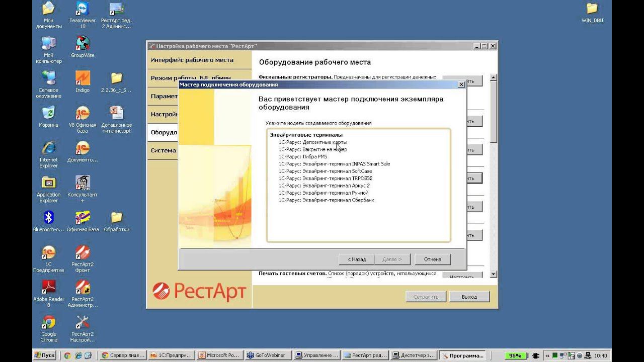Select Эквайринг-терминал Ручной entry
The width and height of the screenshot is (644, 362).
tap(324, 193)
